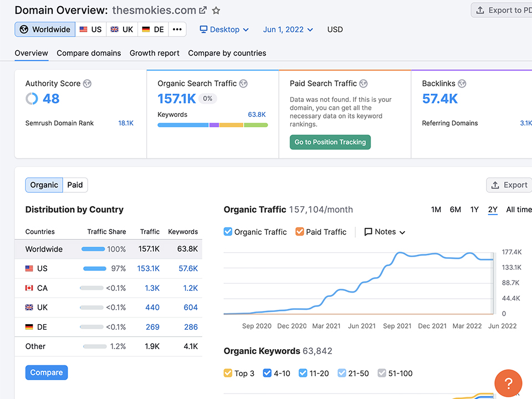Open the Compare by countries tab
Screen dimensions: 532x399
(227, 53)
